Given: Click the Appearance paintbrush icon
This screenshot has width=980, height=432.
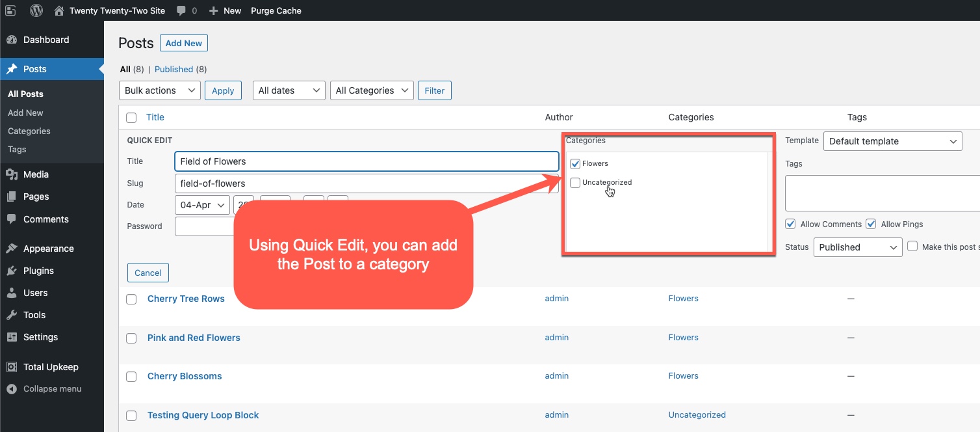Looking at the screenshot, I should click(x=12, y=249).
